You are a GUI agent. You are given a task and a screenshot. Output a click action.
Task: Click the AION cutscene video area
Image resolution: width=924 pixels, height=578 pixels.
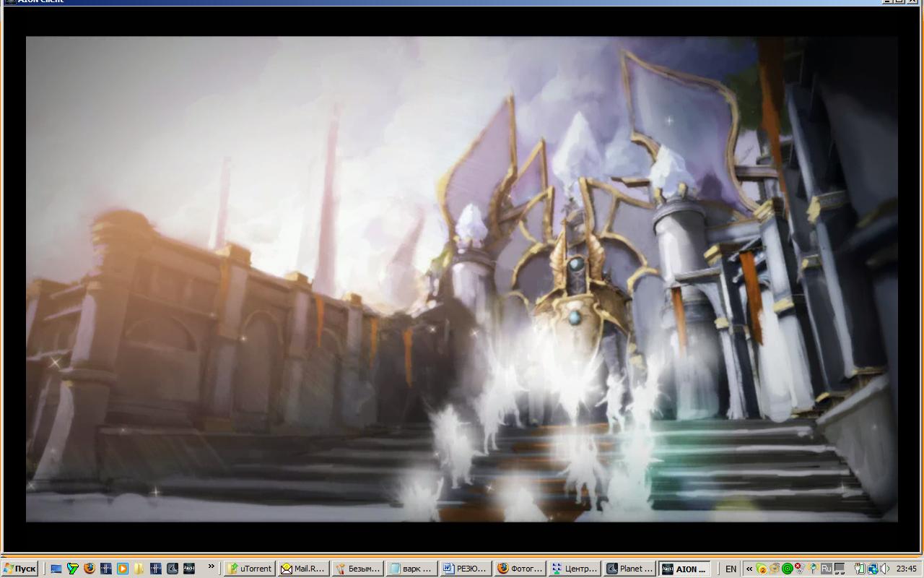[462, 279]
